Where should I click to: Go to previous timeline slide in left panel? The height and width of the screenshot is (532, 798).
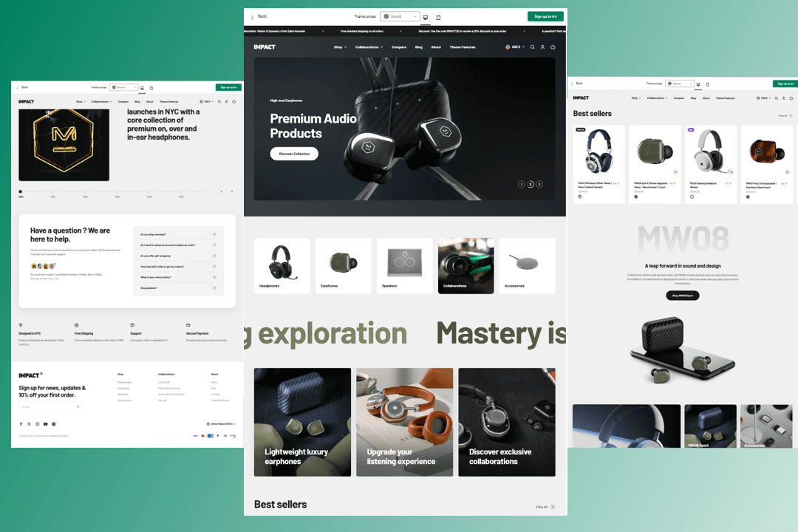click(x=222, y=191)
